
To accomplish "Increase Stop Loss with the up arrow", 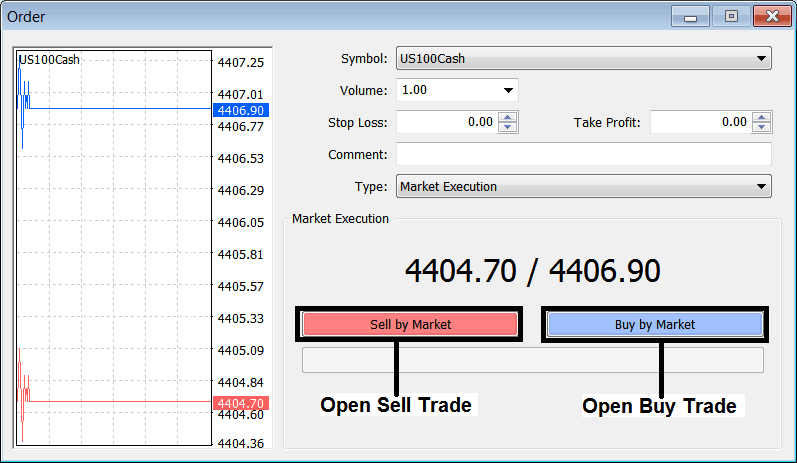I will pyautogui.click(x=507, y=117).
